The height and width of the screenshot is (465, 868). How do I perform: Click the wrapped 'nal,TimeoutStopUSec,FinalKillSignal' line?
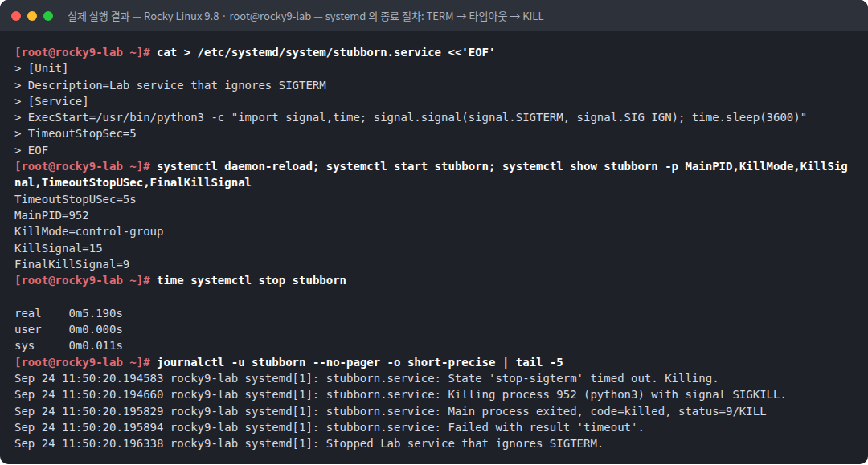click(133, 182)
